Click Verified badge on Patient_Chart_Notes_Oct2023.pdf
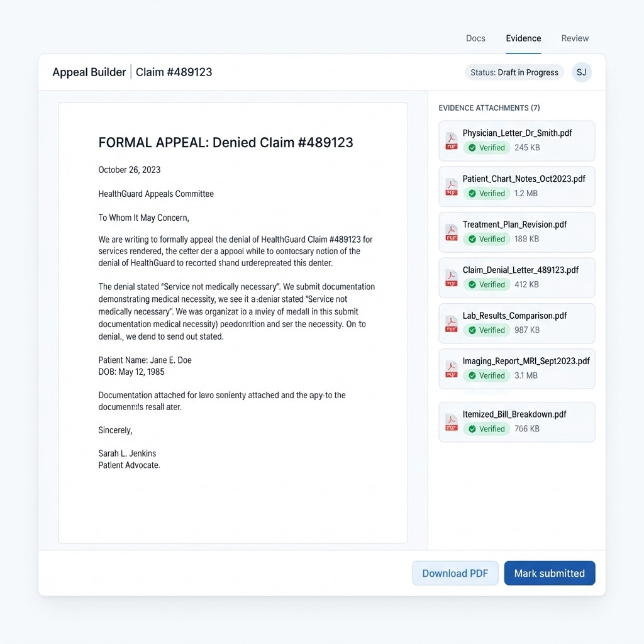 [x=487, y=193]
